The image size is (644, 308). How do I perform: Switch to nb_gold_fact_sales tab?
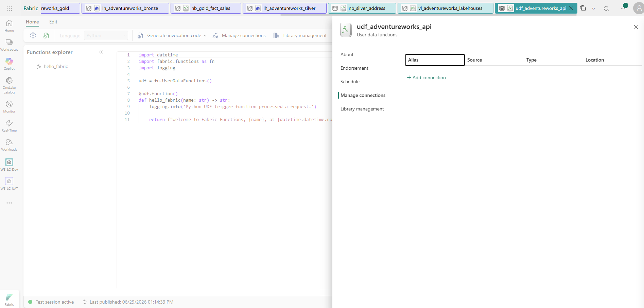coord(206,8)
